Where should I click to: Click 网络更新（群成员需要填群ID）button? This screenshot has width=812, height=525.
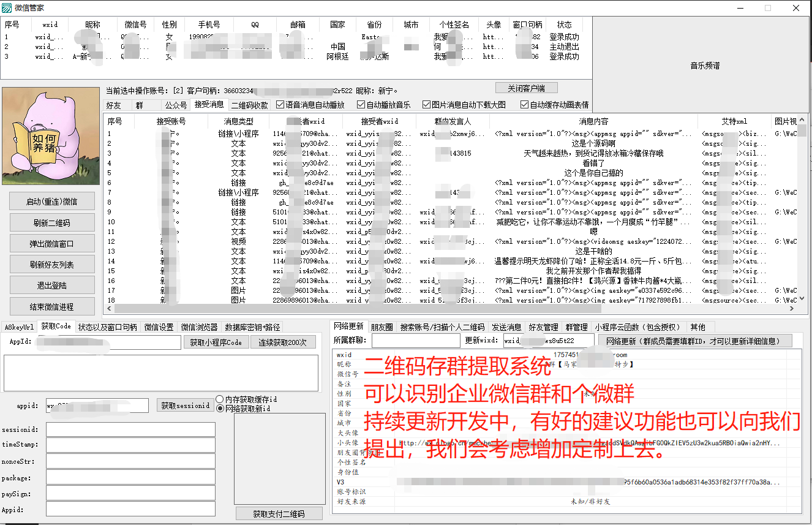[694, 341]
